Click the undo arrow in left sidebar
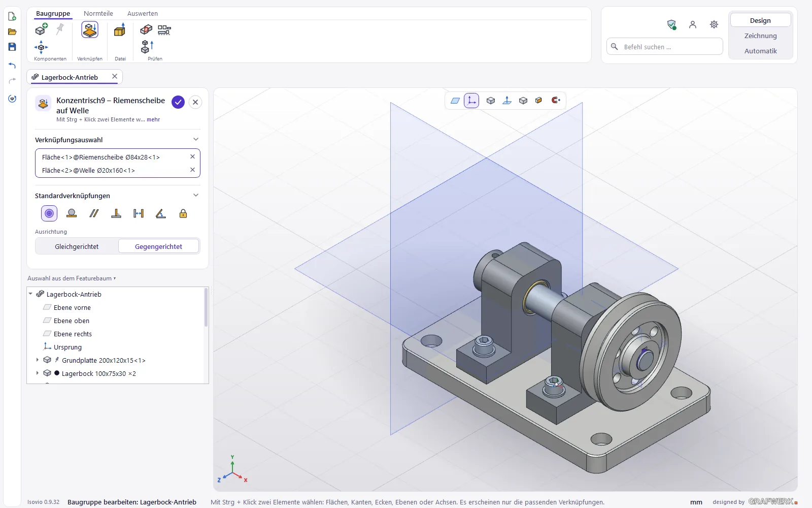 12,66
